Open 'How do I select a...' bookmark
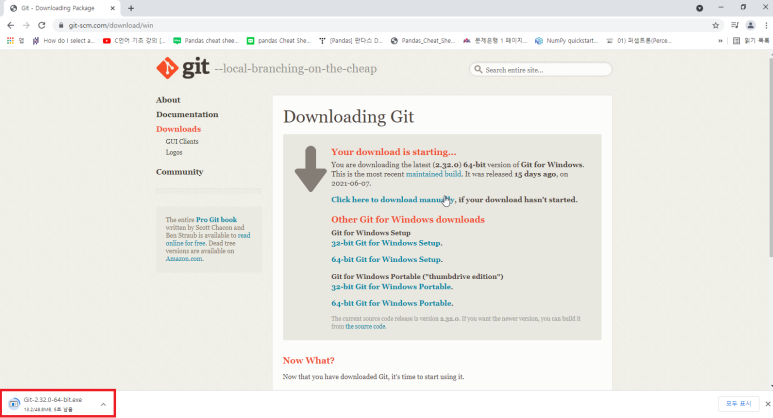The image size is (773, 418). [x=64, y=40]
